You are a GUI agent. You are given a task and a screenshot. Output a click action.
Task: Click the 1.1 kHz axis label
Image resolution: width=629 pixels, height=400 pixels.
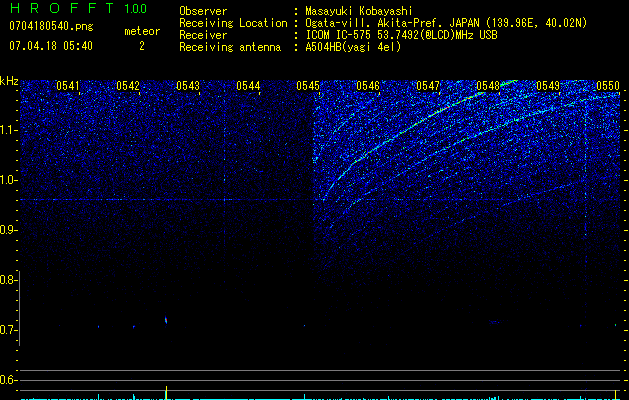(9, 130)
